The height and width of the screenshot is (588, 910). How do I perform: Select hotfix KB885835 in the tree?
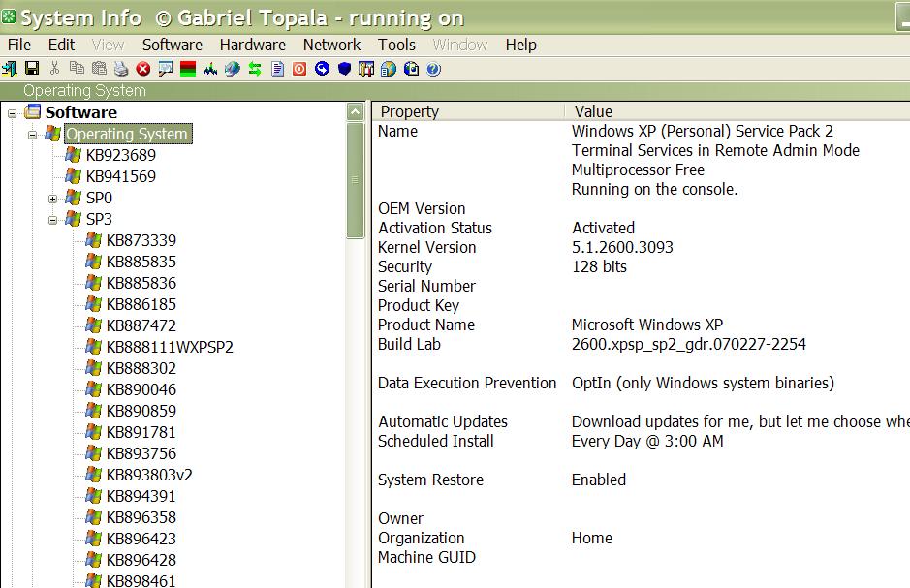[141, 262]
